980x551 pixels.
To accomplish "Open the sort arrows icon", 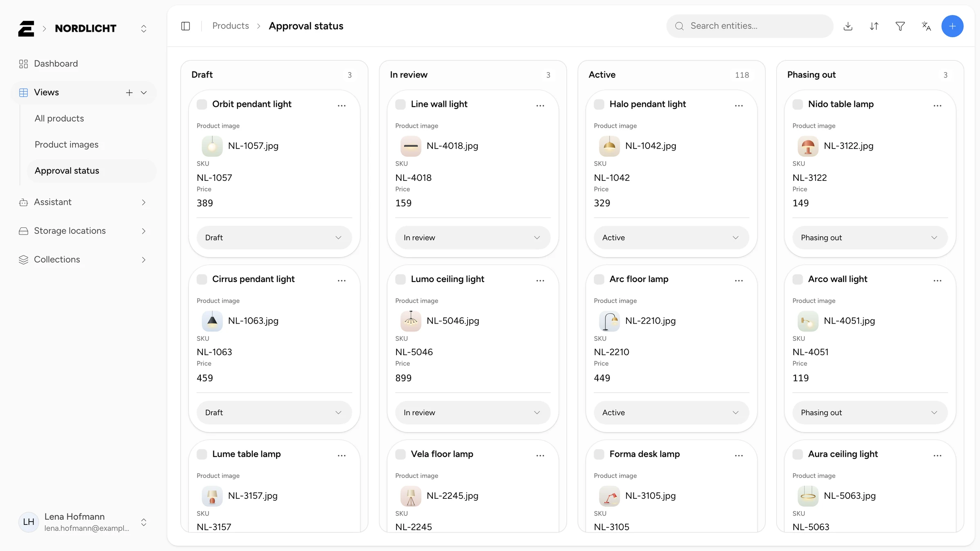I will coord(874,26).
